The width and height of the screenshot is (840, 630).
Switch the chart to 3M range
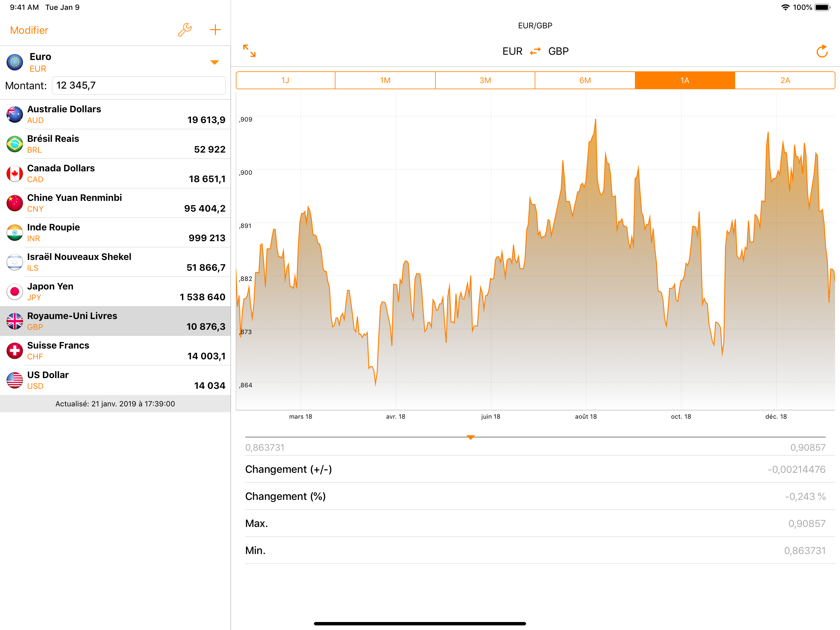point(485,80)
